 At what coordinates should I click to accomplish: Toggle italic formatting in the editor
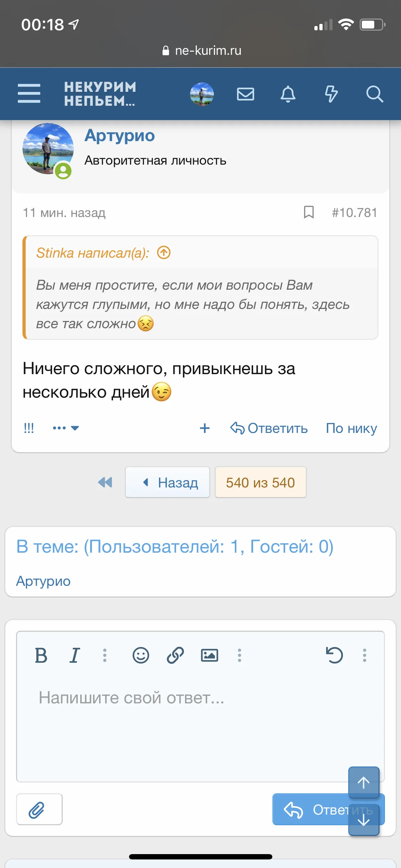pyautogui.click(x=74, y=655)
